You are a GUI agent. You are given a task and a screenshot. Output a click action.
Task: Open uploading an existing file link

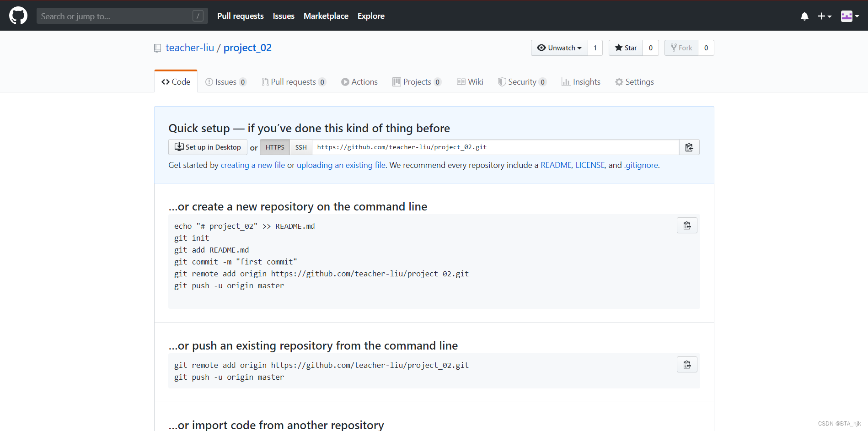pyautogui.click(x=341, y=165)
